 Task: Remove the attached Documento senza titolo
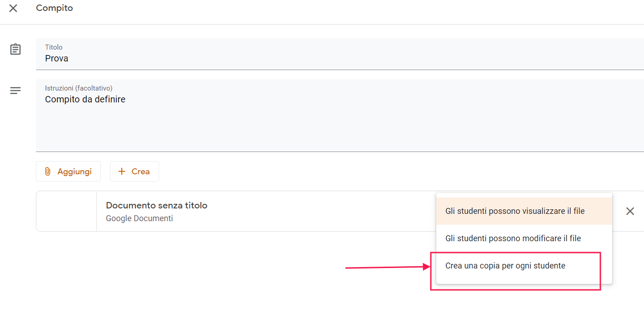630,211
